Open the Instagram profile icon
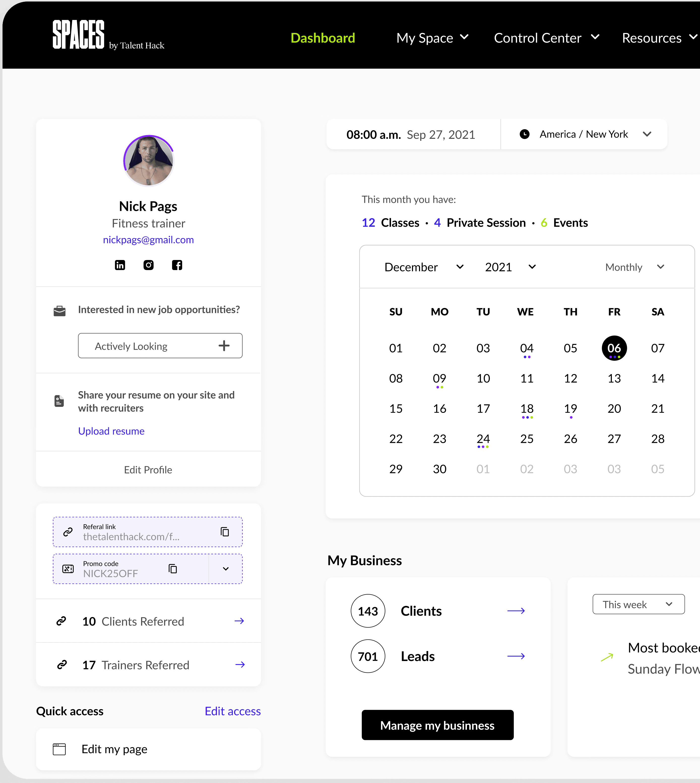Screen dimensions: 700x783 click(148, 265)
